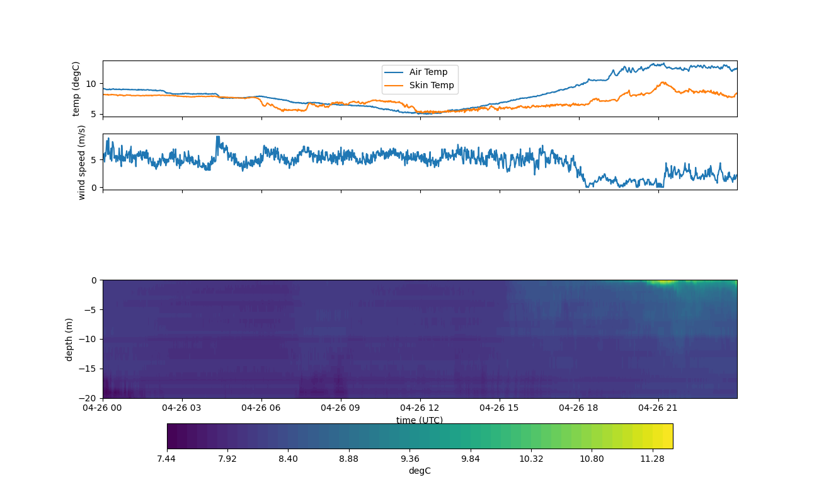Click the Skin Temp legend label
The height and width of the screenshot is (504, 819).
[x=431, y=85]
